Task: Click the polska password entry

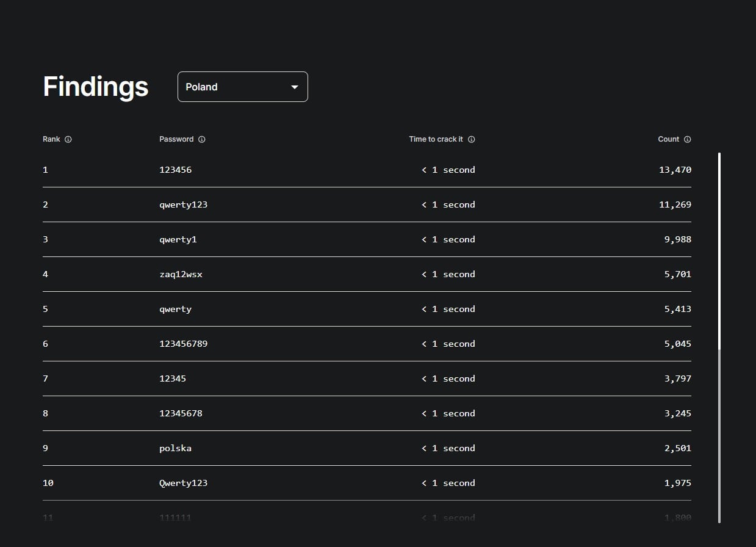Action: click(x=175, y=448)
